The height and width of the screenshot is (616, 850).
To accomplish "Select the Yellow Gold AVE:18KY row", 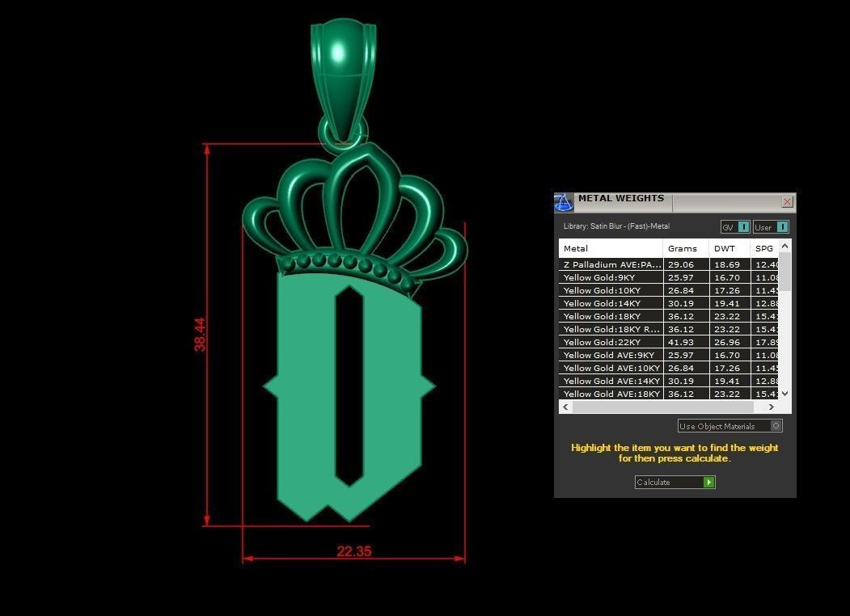I will [x=670, y=394].
